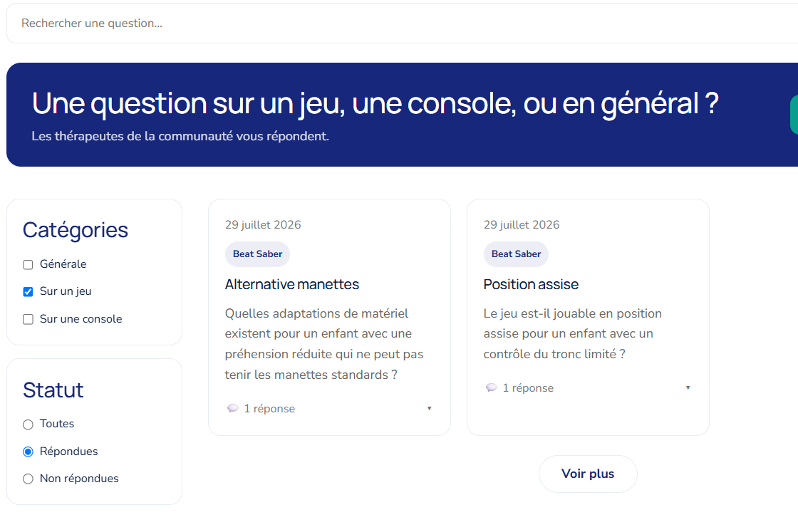Click the green button at banner edge

click(794, 115)
